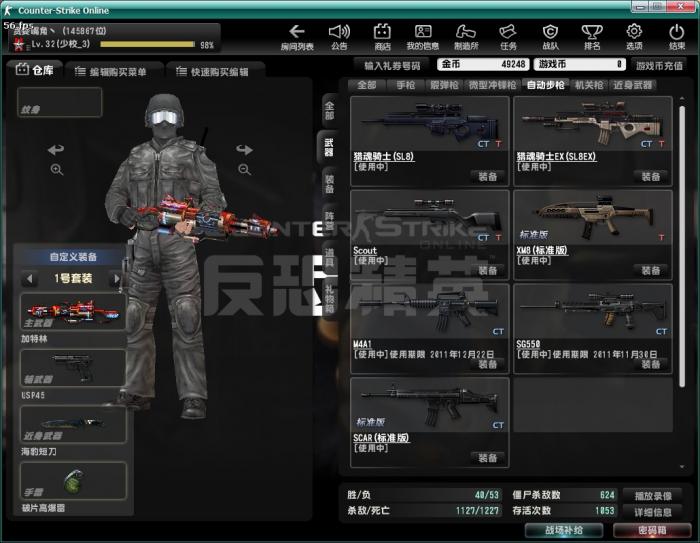700x543 pixels.
Task: Zoom in on the character model
Action: [x=57, y=170]
